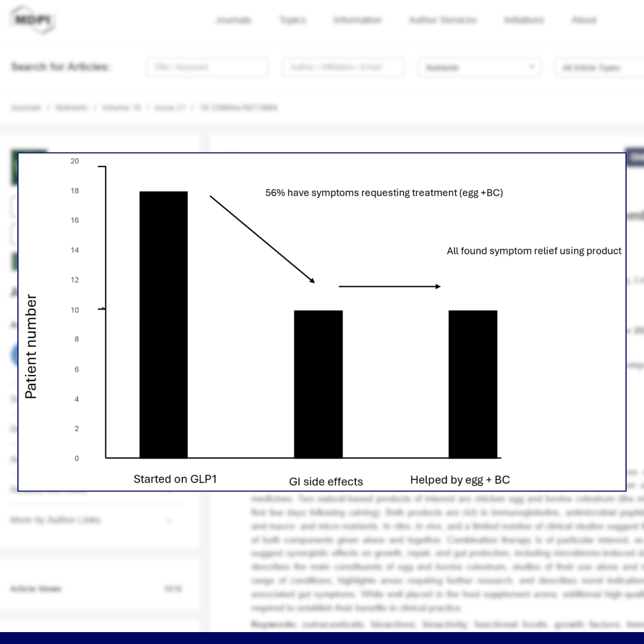
Task: Open the Journals menu in top navigation
Action: pos(233,20)
